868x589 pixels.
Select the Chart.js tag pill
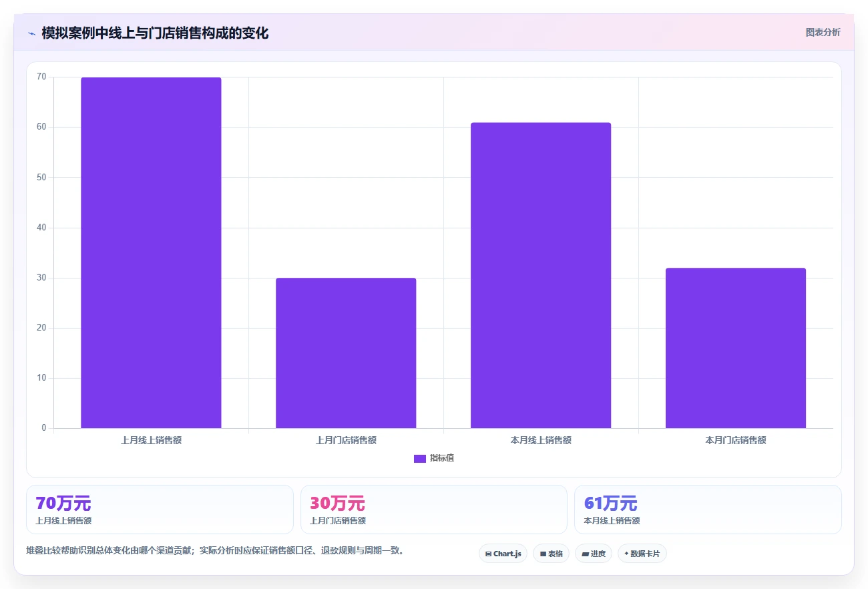pos(503,554)
